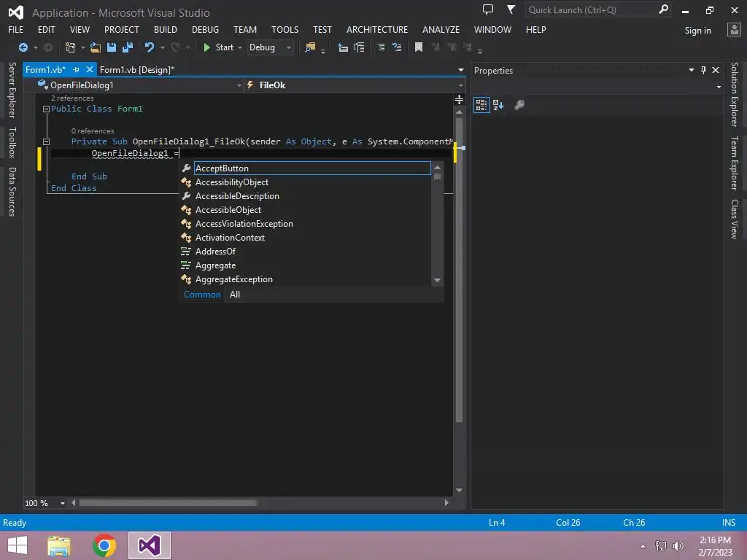Click the Quick Launch search magnifier icon
747x560 pixels.
tap(663, 9)
